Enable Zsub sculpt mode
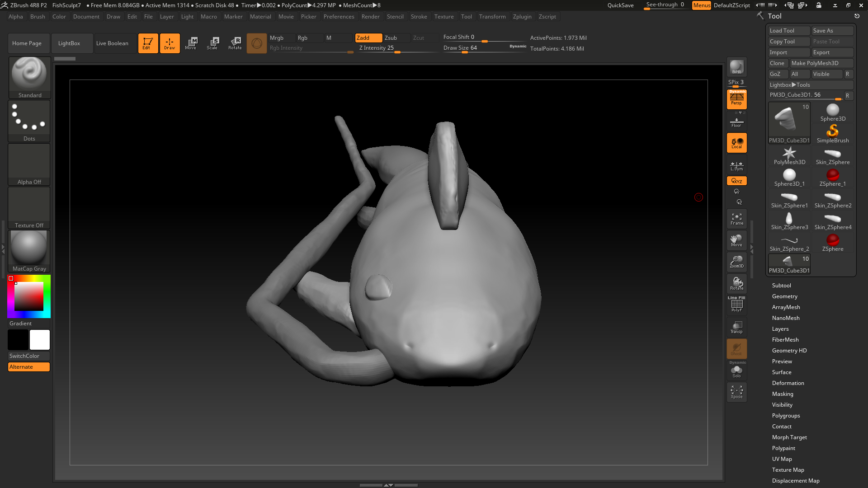 click(396, 38)
